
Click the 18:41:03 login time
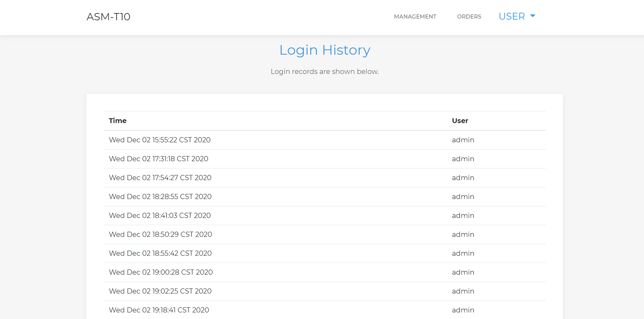[160, 216]
